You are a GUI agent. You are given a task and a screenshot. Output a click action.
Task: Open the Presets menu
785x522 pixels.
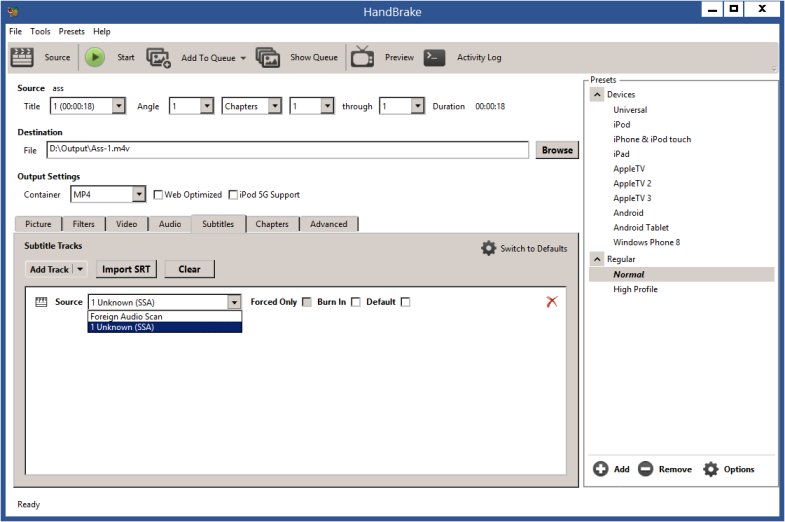click(72, 31)
